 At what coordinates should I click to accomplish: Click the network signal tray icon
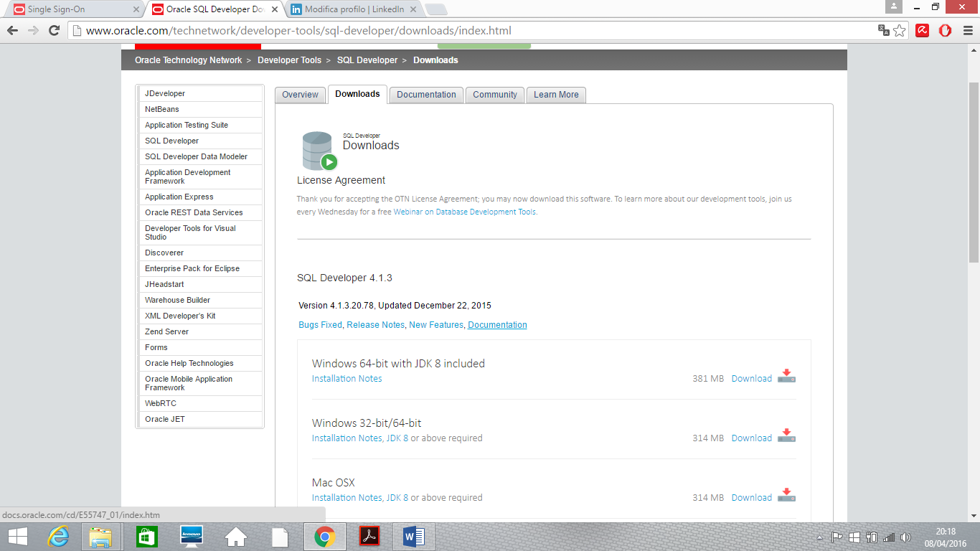pyautogui.click(x=889, y=537)
